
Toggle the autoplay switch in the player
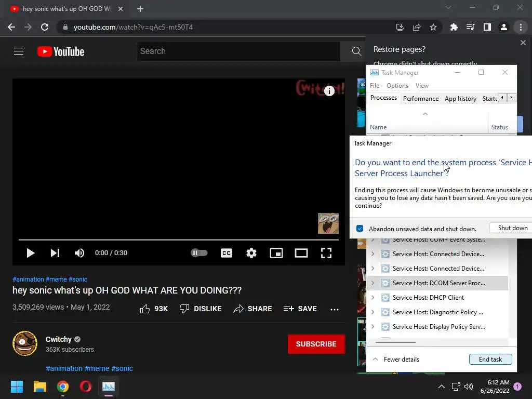pyautogui.click(x=199, y=253)
